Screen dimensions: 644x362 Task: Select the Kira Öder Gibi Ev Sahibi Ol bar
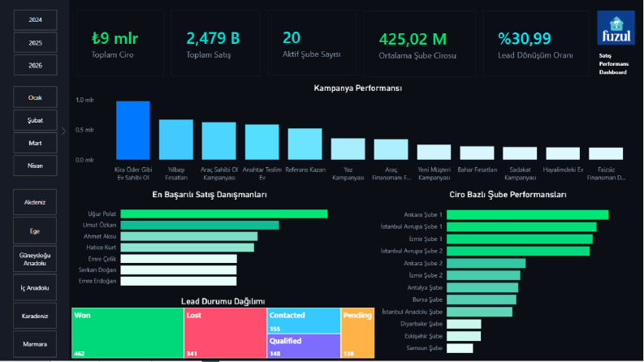(x=133, y=130)
